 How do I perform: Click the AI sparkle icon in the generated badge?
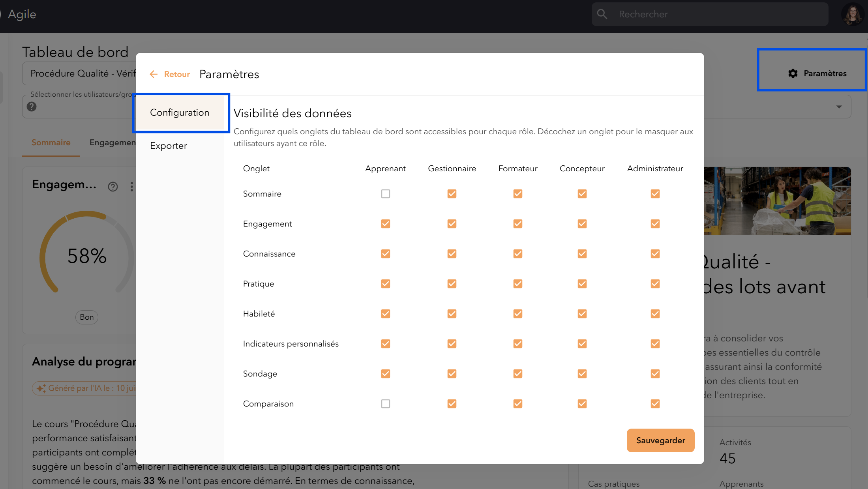pos(41,388)
